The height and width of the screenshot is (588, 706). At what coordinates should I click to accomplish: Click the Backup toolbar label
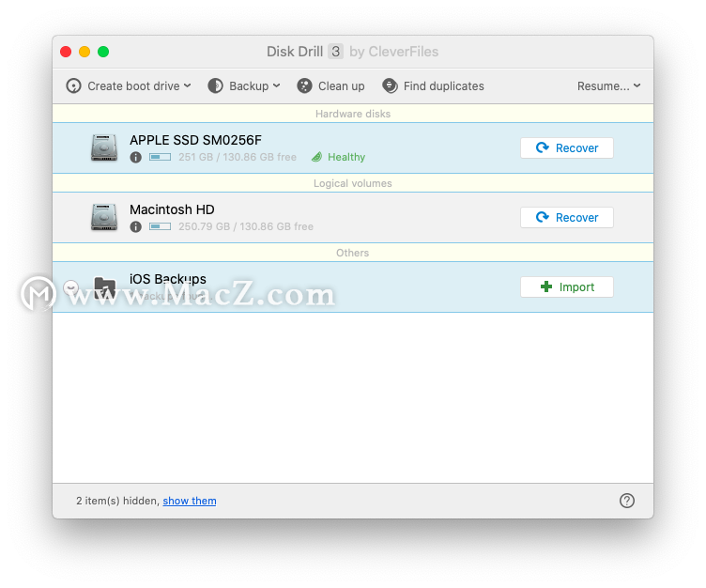tap(249, 86)
